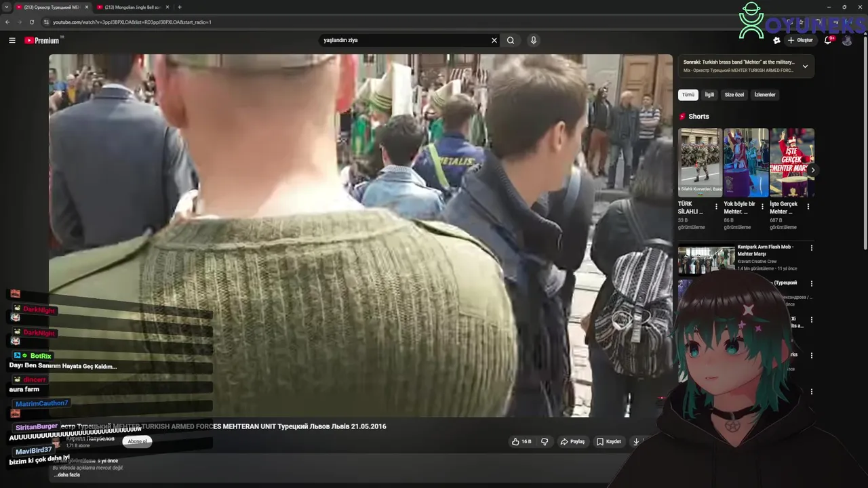Click the Sonraki: Turkish brass band text
Screen dimensions: 868x488
738,62
